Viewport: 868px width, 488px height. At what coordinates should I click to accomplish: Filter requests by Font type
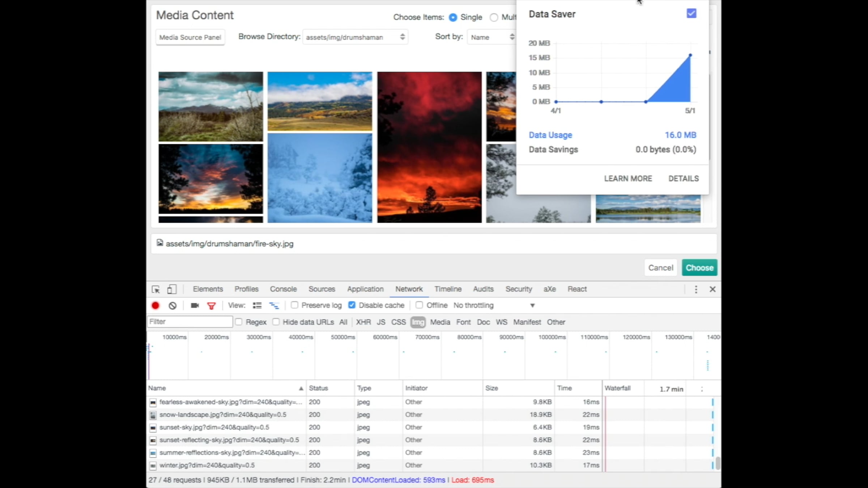pos(463,322)
